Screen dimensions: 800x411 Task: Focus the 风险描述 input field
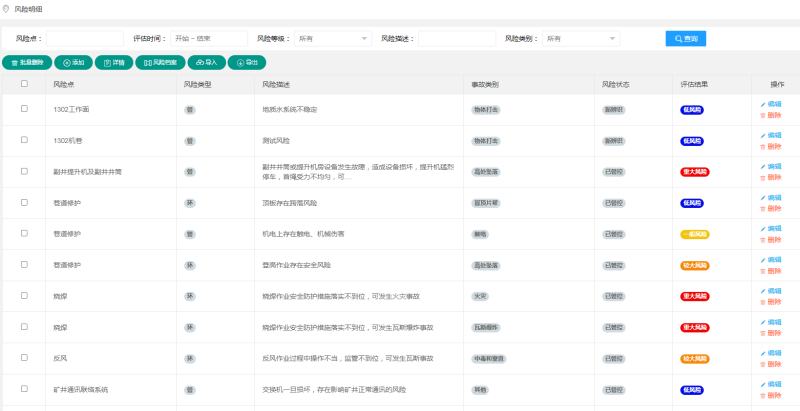coord(457,39)
